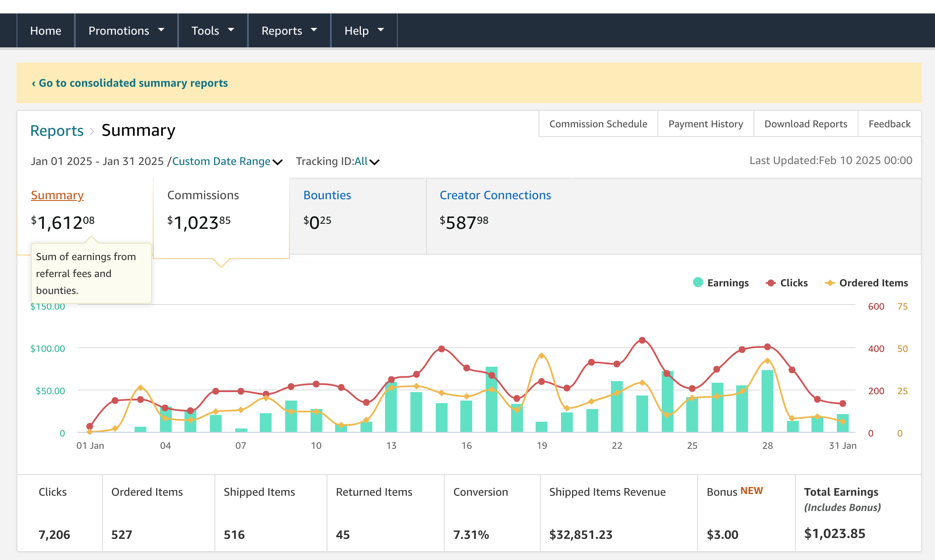Go to consolidated summary reports link
935x560 pixels.
(x=130, y=83)
